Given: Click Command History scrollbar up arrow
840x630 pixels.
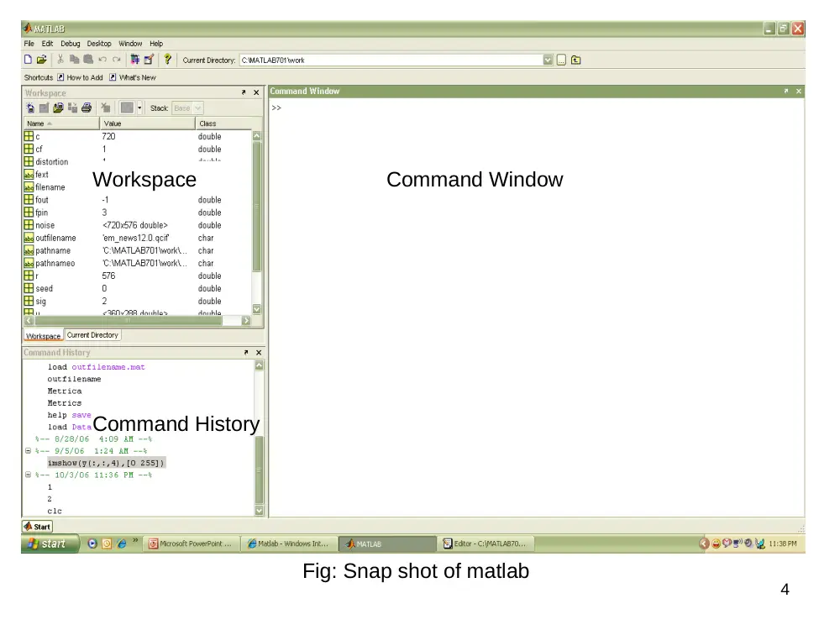Looking at the screenshot, I should click(x=260, y=366).
